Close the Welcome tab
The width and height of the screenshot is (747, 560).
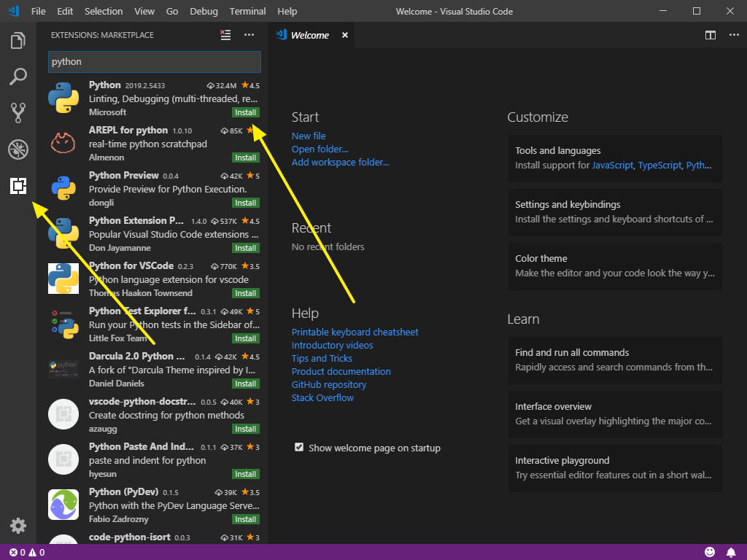tap(345, 35)
